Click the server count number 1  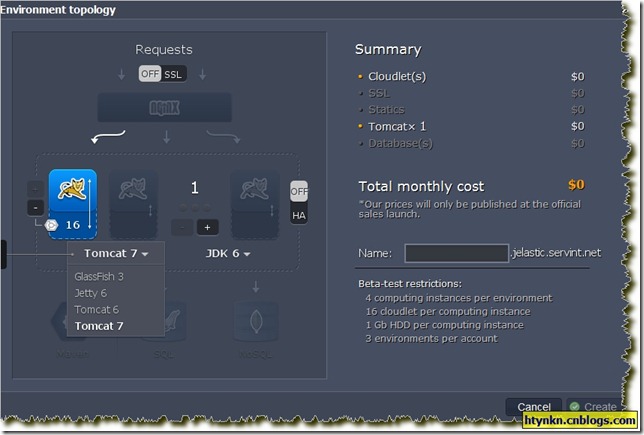point(195,188)
